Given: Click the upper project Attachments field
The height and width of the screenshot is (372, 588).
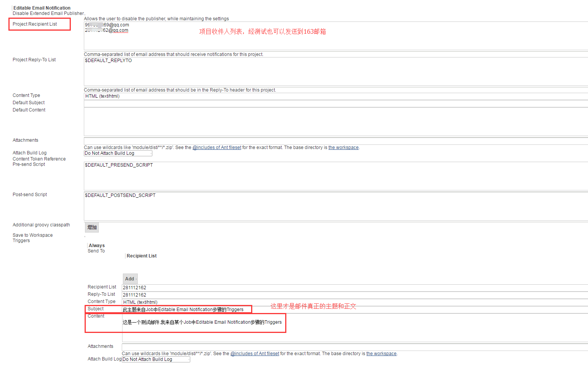Looking at the screenshot, I should [x=335, y=141].
